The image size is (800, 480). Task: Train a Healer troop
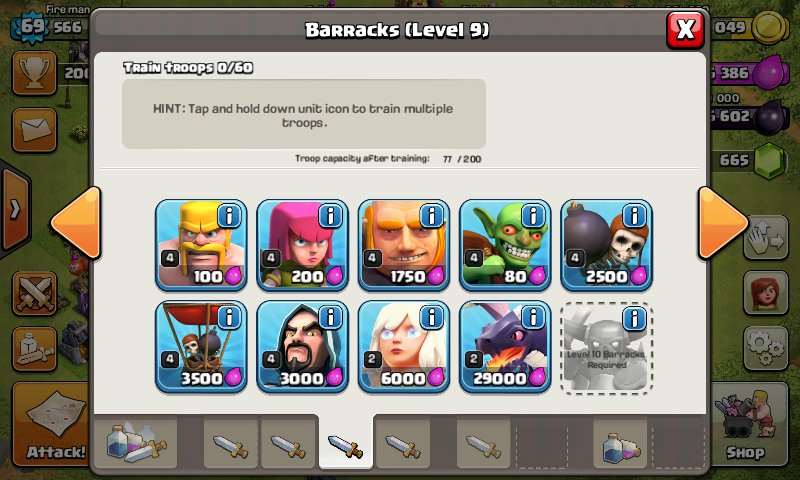404,347
